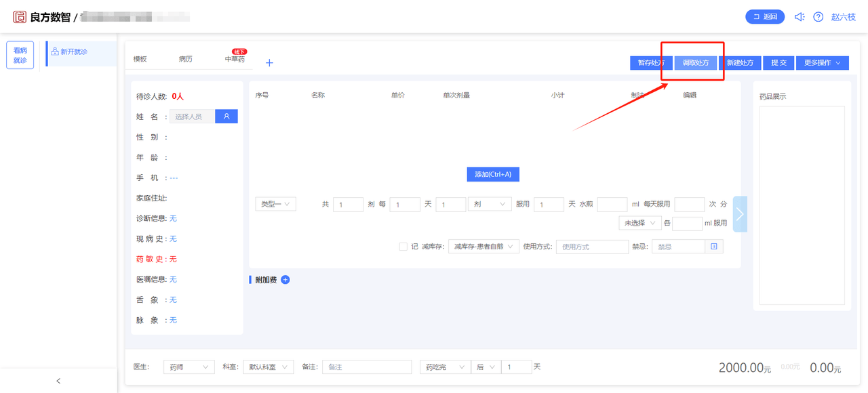Screen dimensions: 868x393
Task: Open the 减库存-患者自煎 dropdown
Action: 484,247
